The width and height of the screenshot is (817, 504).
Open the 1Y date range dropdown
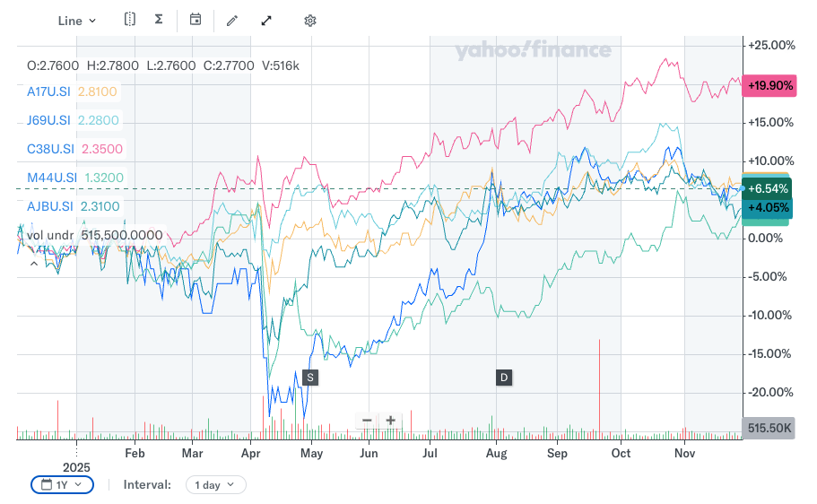pos(62,484)
